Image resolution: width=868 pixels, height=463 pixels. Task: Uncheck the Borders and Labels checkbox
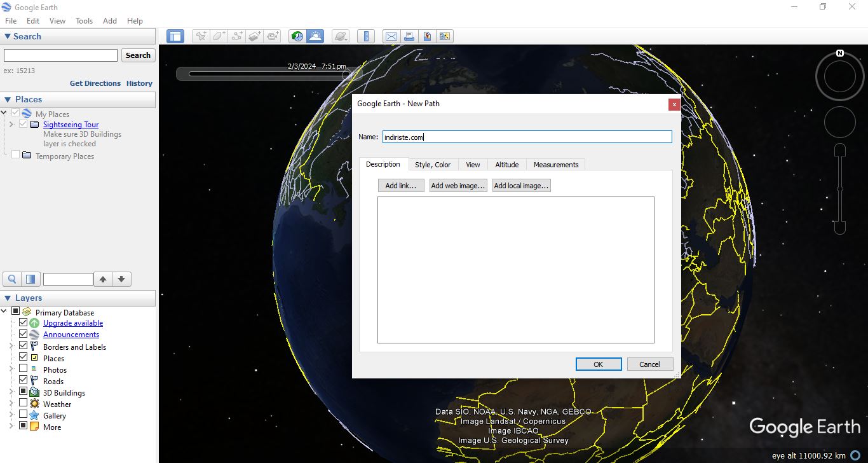[x=24, y=345]
